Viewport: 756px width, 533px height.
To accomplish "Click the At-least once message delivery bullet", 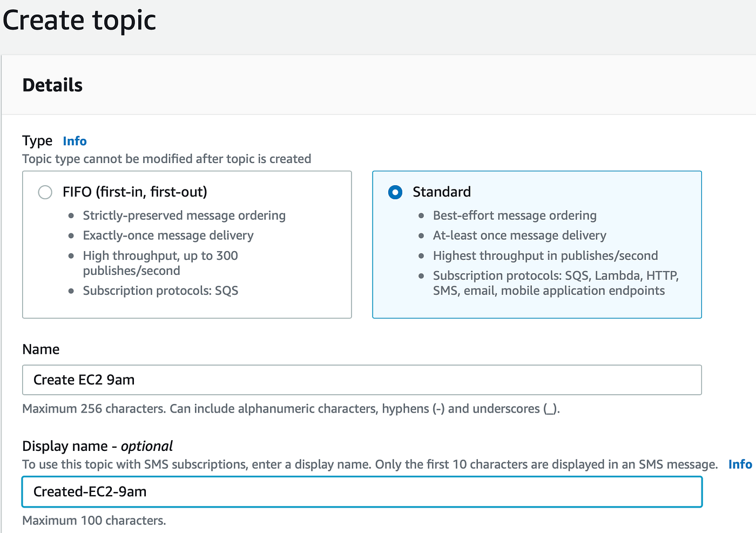I will (519, 235).
